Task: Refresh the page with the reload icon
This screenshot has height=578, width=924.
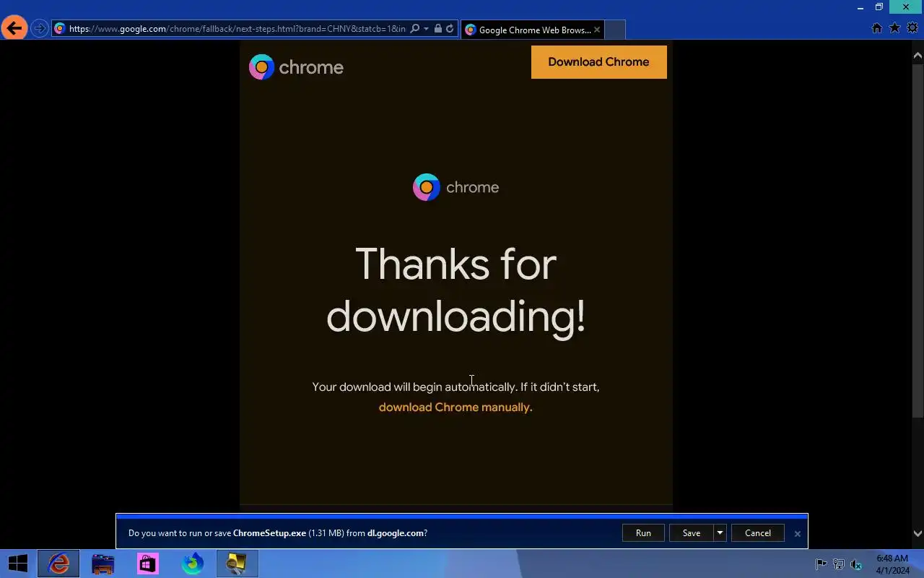Action: (450, 29)
